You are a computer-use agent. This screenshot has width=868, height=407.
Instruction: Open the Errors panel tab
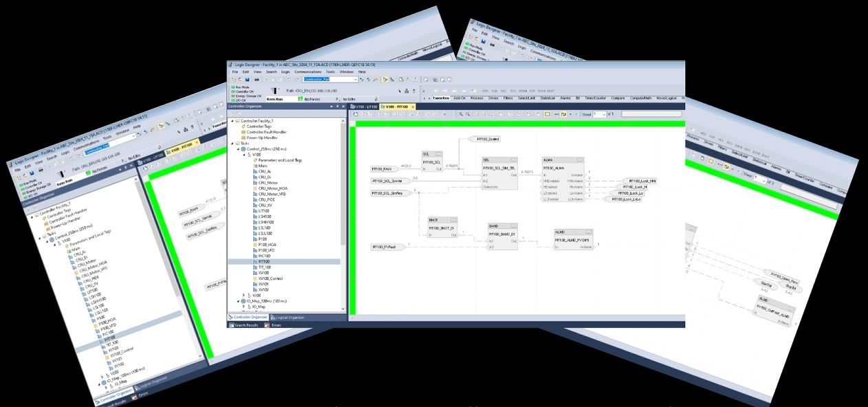273,325
